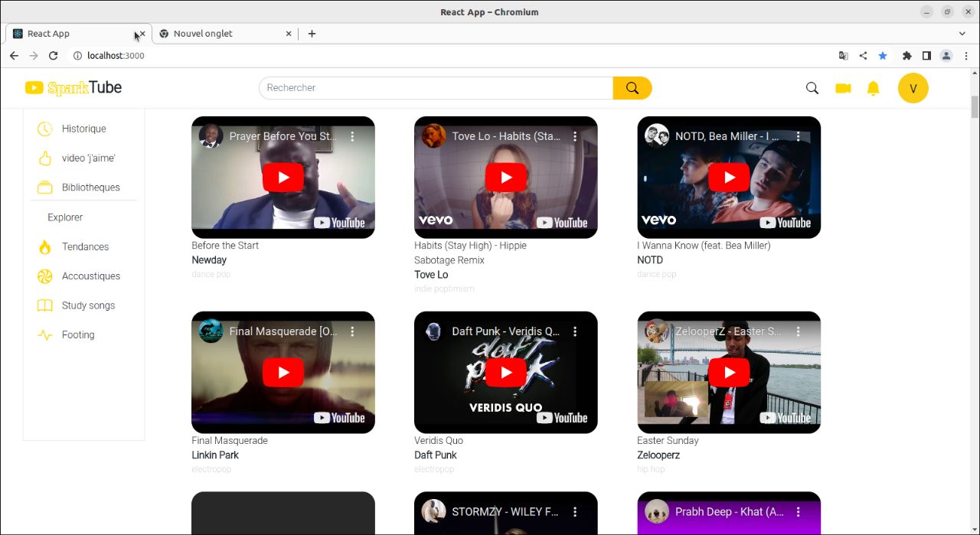Open the extensions puzzle icon

point(907,56)
